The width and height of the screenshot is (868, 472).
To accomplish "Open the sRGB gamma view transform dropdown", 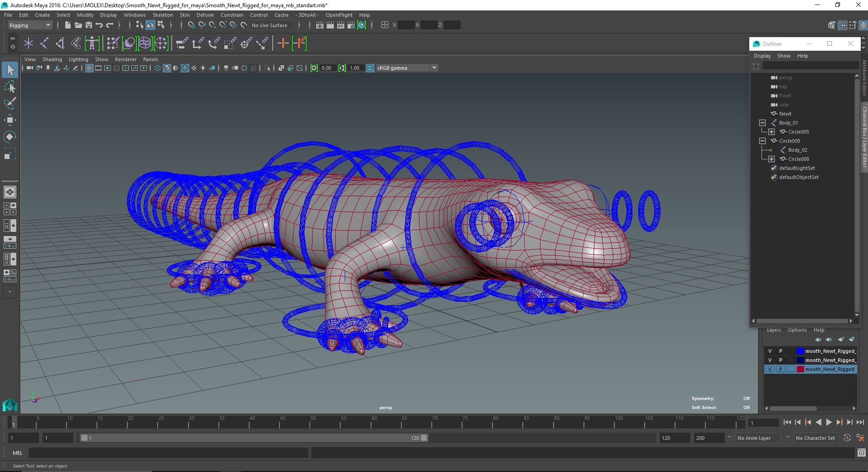I will coord(407,68).
